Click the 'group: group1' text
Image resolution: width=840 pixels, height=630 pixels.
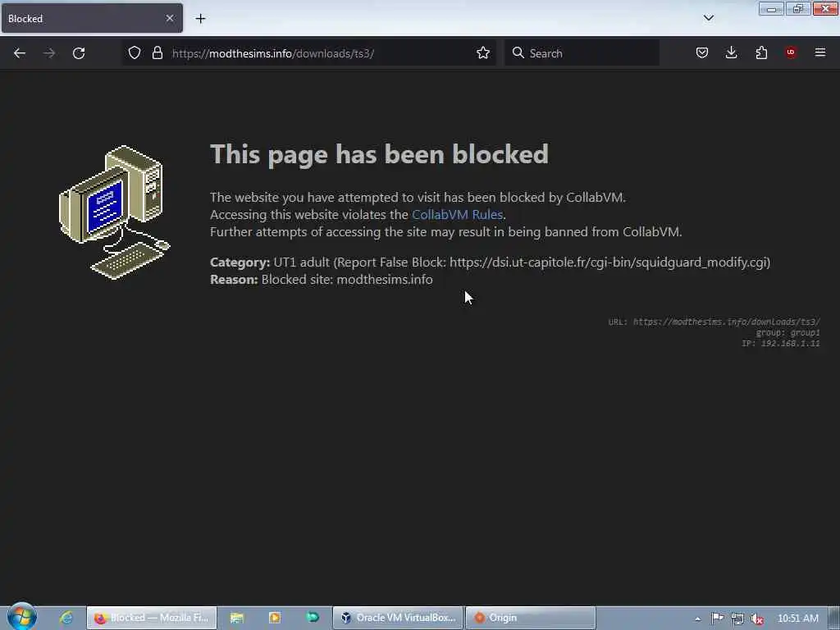click(787, 333)
